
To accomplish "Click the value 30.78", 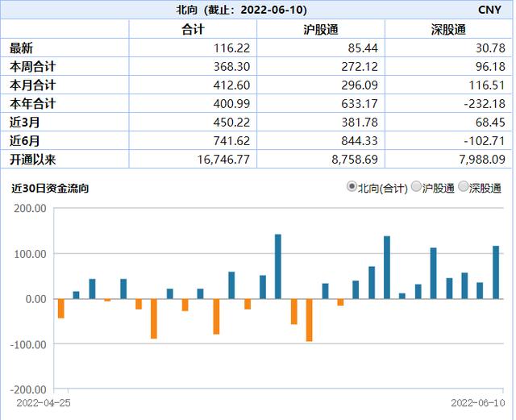I will pyautogui.click(x=490, y=48).
